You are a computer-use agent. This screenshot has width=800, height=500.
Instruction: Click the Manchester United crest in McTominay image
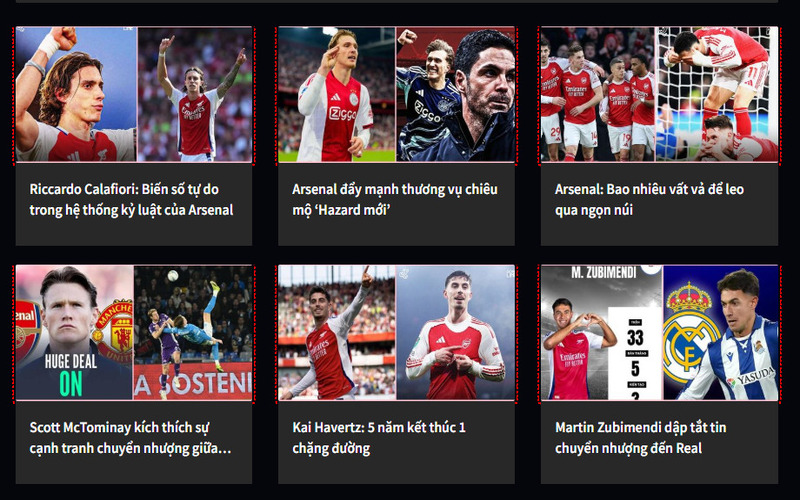(114, 331)
